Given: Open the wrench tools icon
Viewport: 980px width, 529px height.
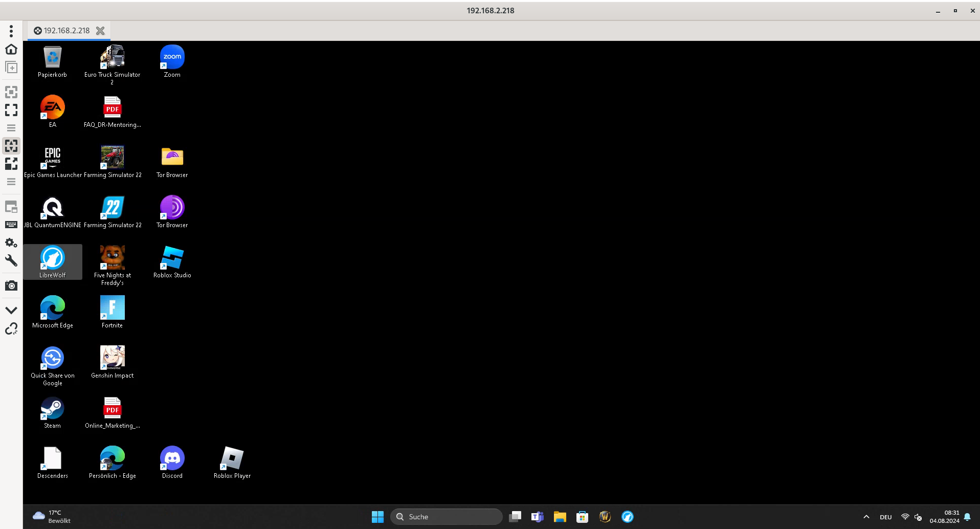Looking at the screenshot, I should [x=11, y=261].
